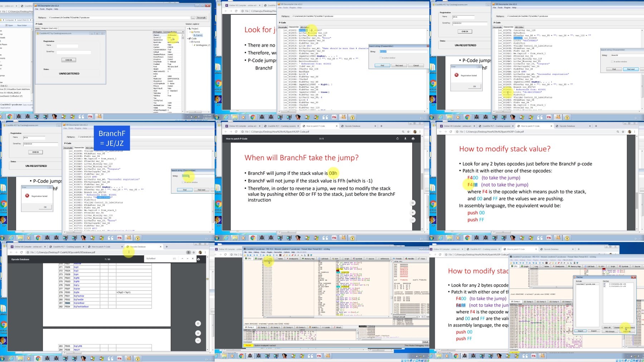The image size is (644, 362).
Task: Open Chrome from the taskbar below the Opcode Database PDF
Action: (38, 358)
